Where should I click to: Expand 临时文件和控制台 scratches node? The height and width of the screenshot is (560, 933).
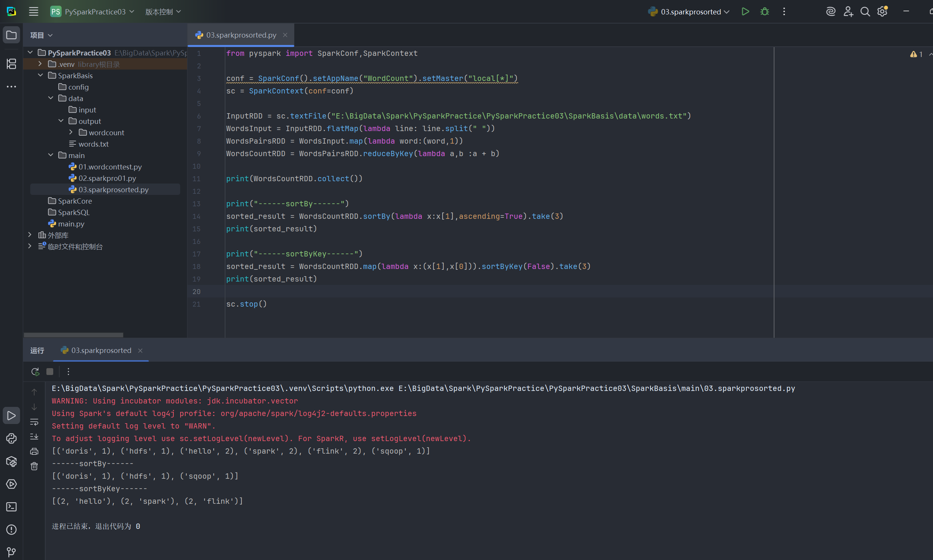pyautogui.click(x=30, y=246)
